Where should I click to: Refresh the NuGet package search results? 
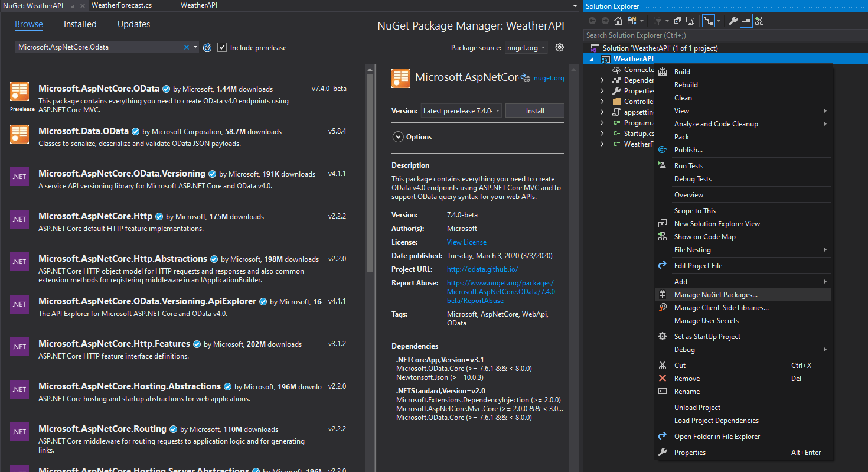point(207,47)
